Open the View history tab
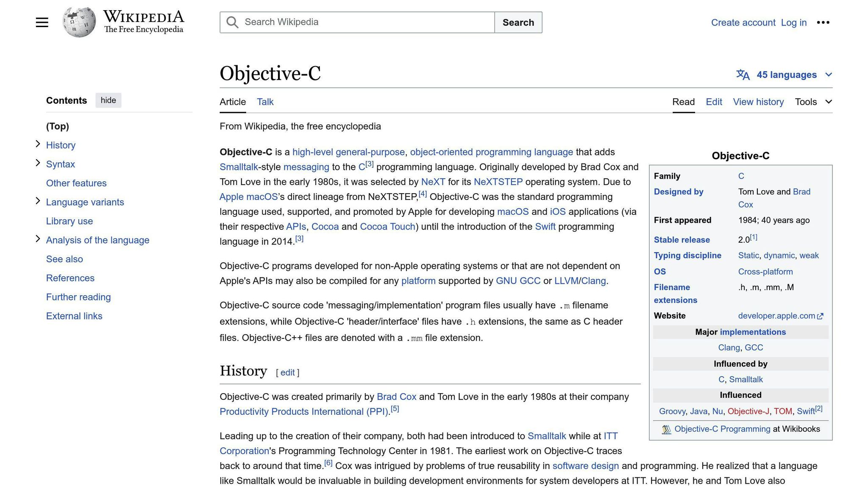Image resolution: width=868 pixels, height=488 pixels. coord(758,102)
